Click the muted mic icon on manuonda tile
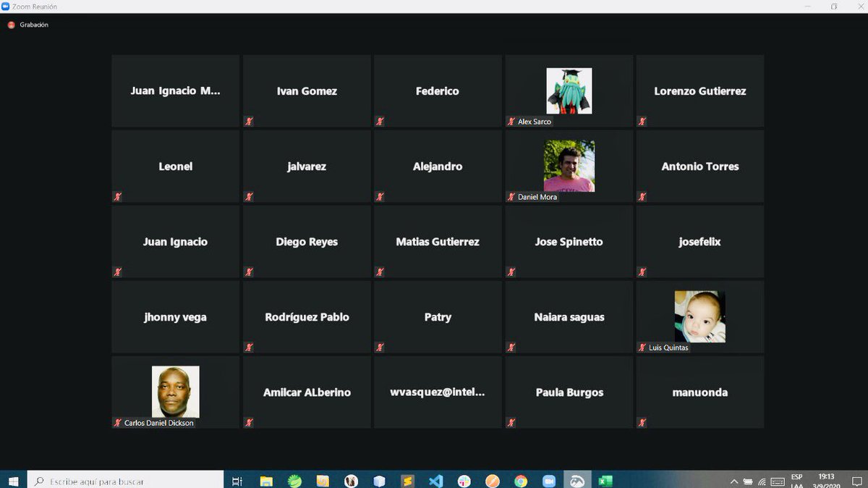The image size is (868, 488). click(x=642, y=423)
